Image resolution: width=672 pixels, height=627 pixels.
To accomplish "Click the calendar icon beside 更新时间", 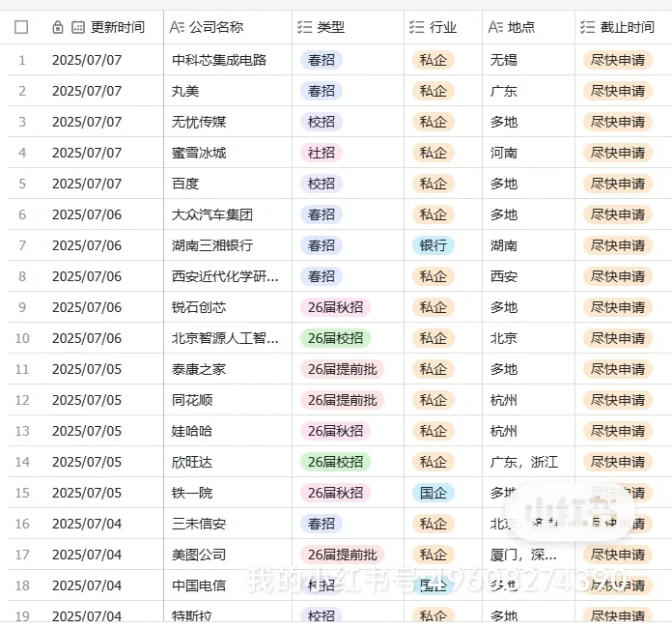I will [78, 27].
